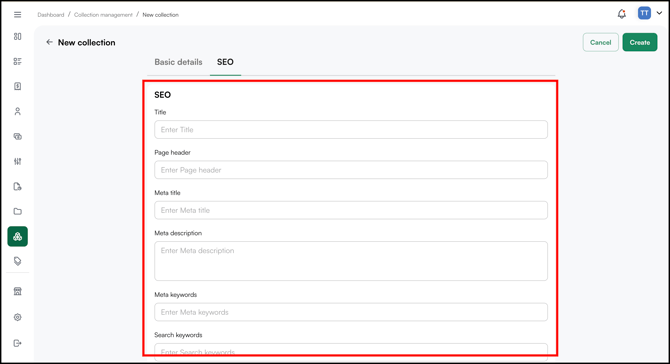Image resolution: width=670 pixels, height=364 pixels.
Task: Focus the Enter Meta title field
Action: (x=351, y=210)
